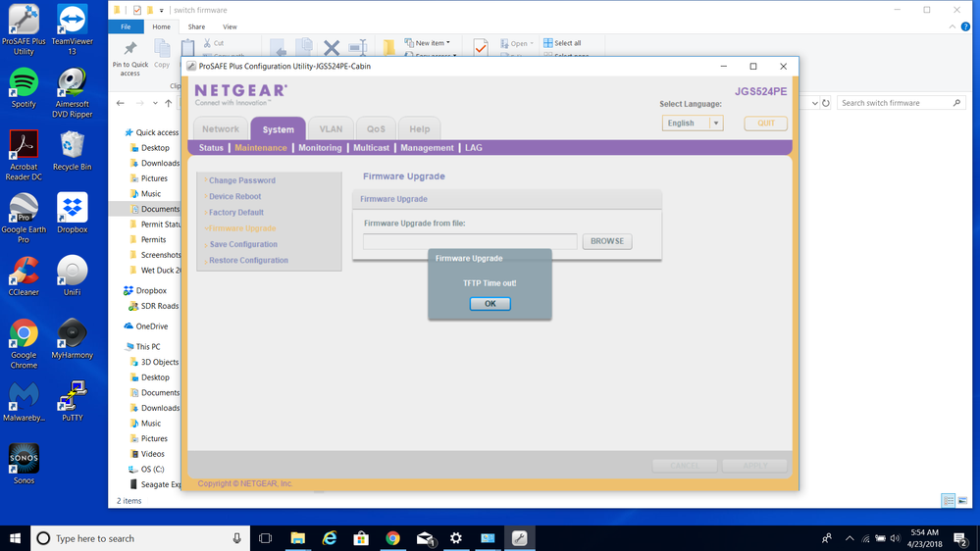Click the microphone icon in search box
Screen dimensions: 980x551
tap(236, 538)
